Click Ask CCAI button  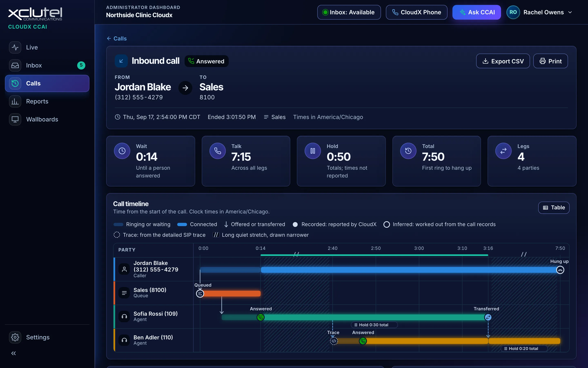point(477,12)
